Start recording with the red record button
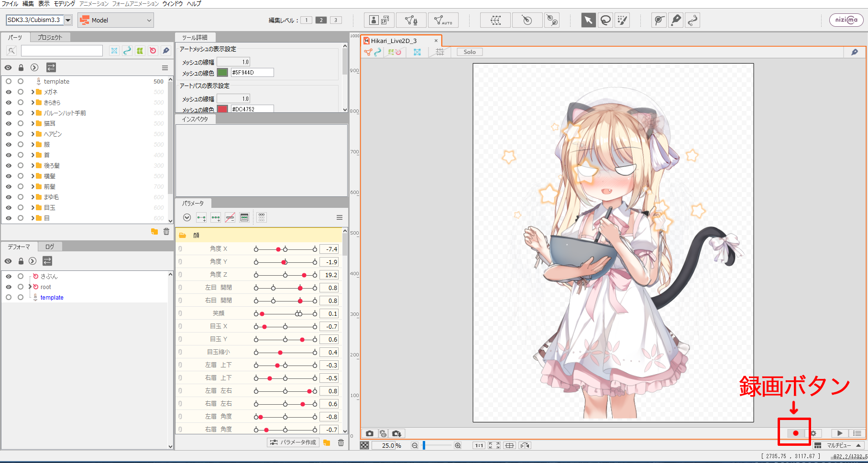This screenshot has height=463, width=868. click(795, 433)
